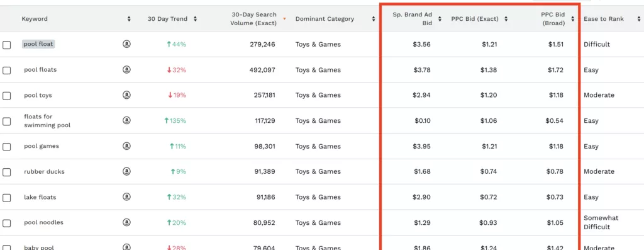Open Amazon icon next to pool games
644x250 pixels.
[126, 146]
